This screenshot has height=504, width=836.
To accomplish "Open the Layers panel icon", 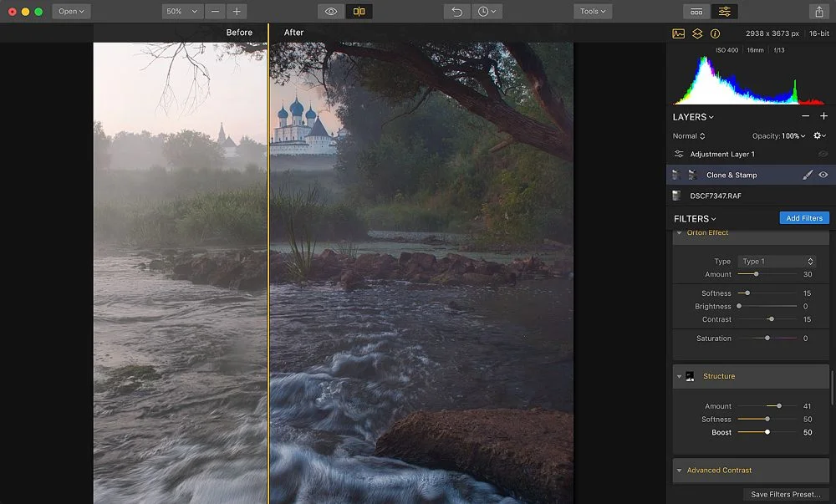I will click(698, 33).
